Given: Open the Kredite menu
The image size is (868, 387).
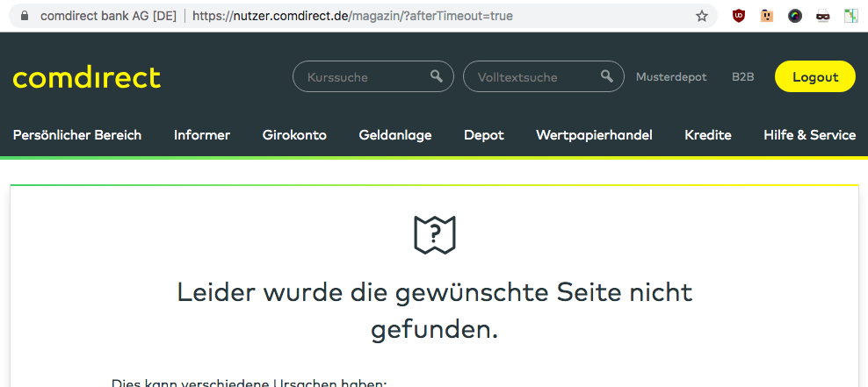Looking at the screenshot, I should (x=708, y=135).
